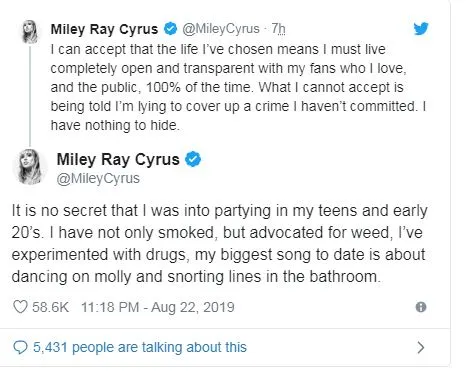Viewport: 472px width, 371px height.
Task: Click the speech bubble reply icon
Action: click(20, 348)
